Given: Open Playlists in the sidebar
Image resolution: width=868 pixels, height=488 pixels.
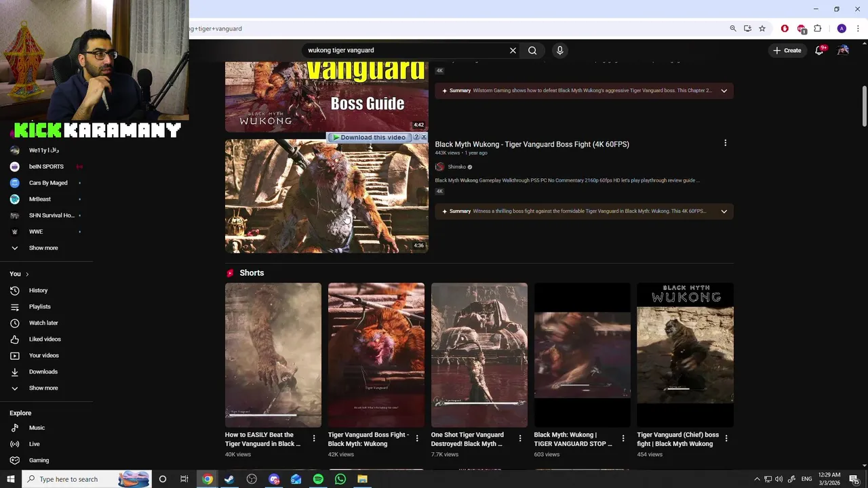Looking at the screenshot, I should [x=39, y=307].
